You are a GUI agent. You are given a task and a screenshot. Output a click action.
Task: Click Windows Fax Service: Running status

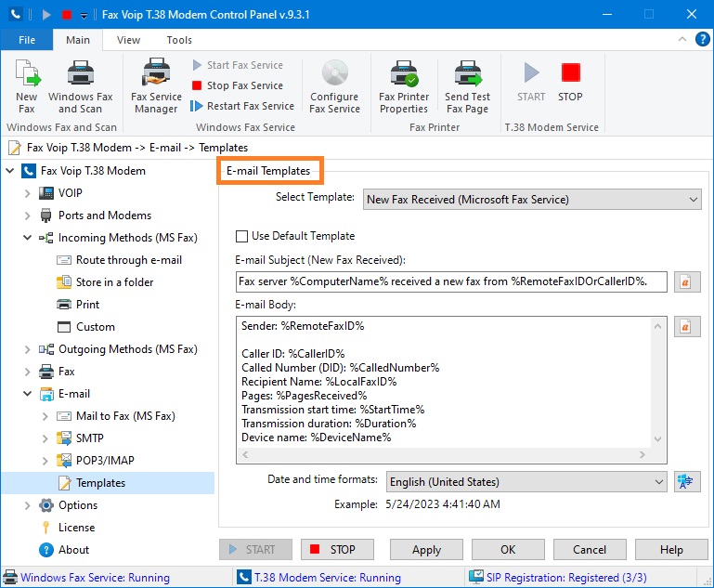pos(86,578)
